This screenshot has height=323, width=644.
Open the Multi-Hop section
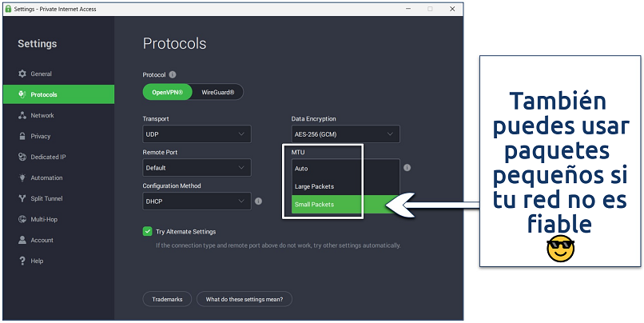point(59,219)
